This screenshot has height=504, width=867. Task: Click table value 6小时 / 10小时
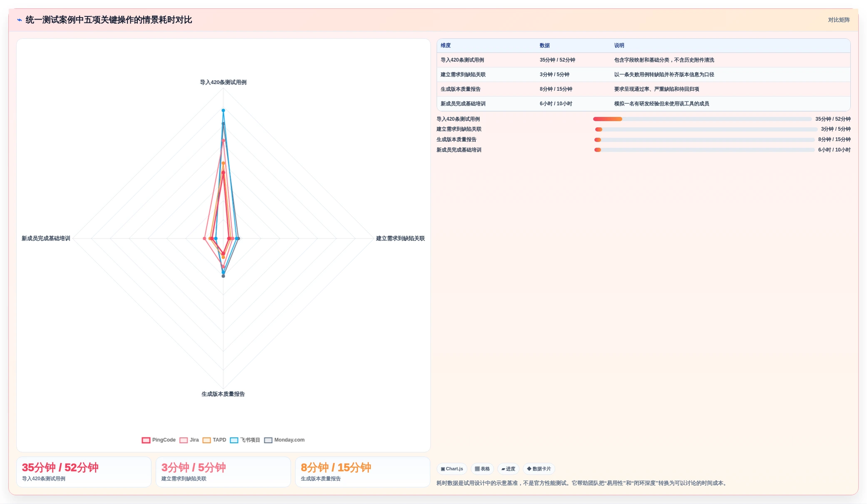pyautogui.click(x=556, y=104)
